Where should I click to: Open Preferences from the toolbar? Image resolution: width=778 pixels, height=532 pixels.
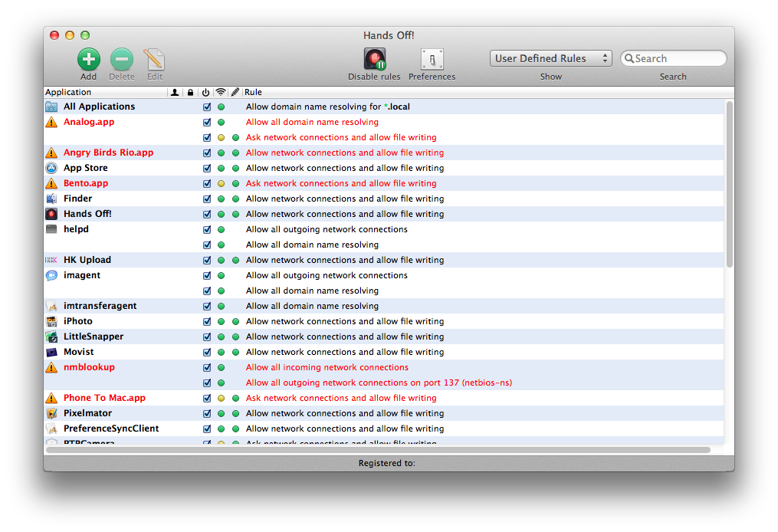coord(432,59)
